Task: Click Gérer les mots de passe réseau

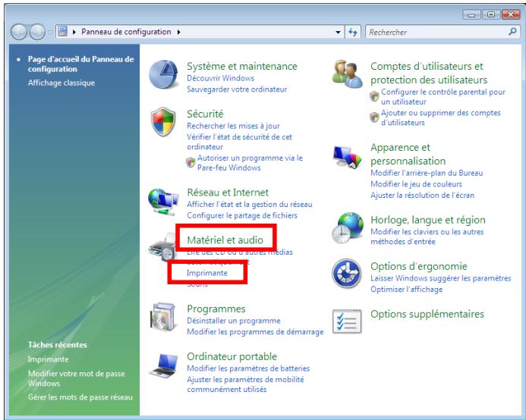Action: pos(80,397)
